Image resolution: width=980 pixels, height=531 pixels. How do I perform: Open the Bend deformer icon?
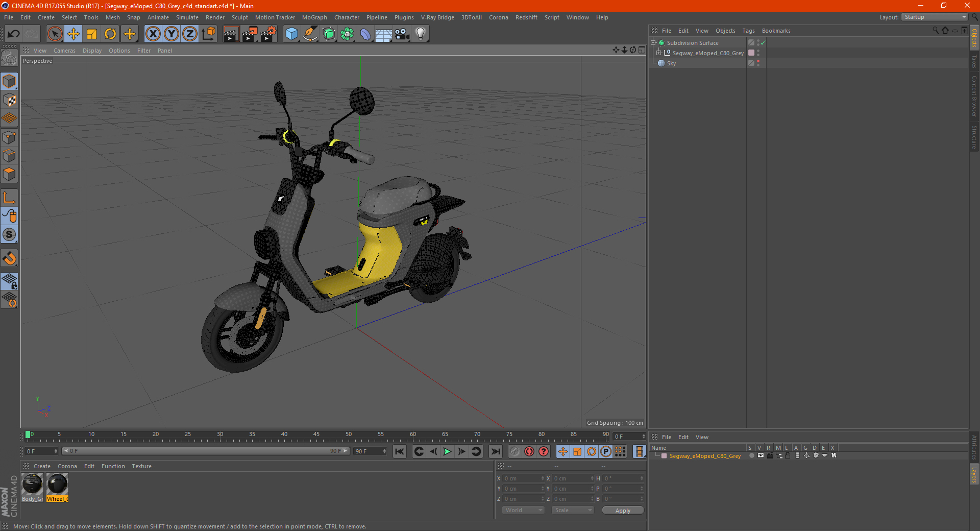pyautogui.click(x=365, y=34)
